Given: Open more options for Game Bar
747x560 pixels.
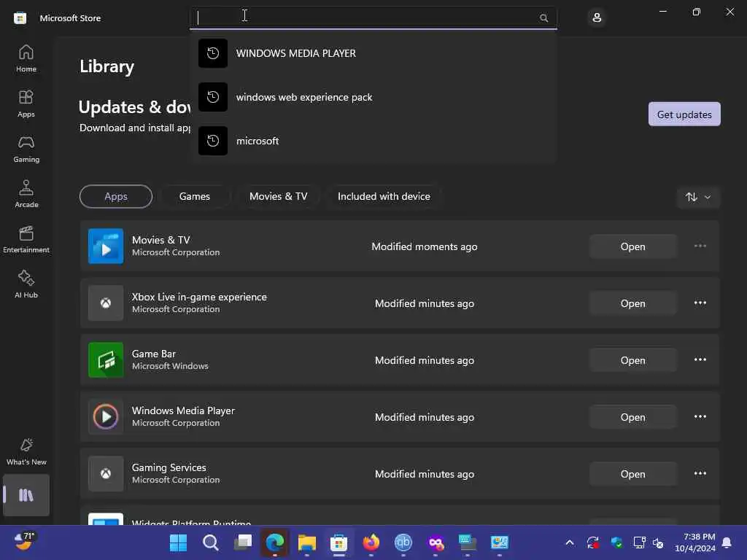Looking at the screenshot, I should click(700, 360).
